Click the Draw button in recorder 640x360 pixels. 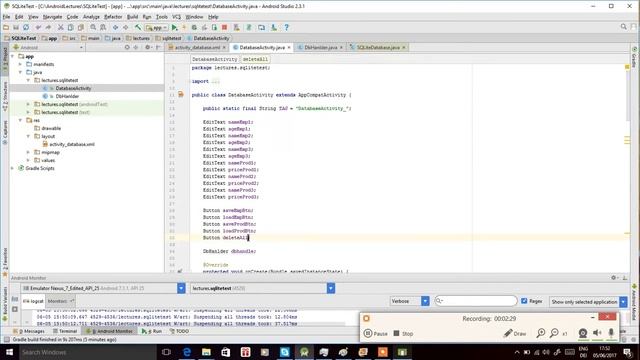tap(515, 333)
